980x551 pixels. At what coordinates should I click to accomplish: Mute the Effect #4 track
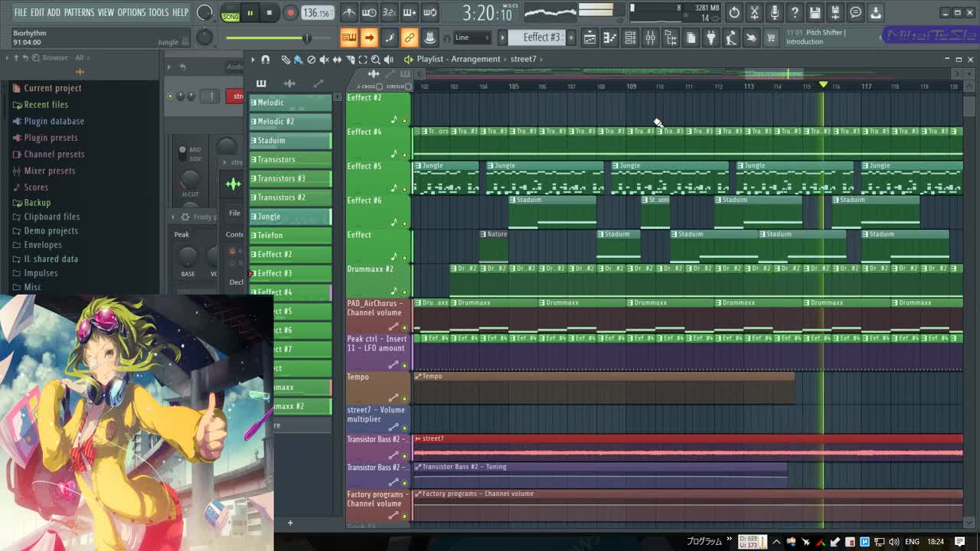[x=404, y=155]
